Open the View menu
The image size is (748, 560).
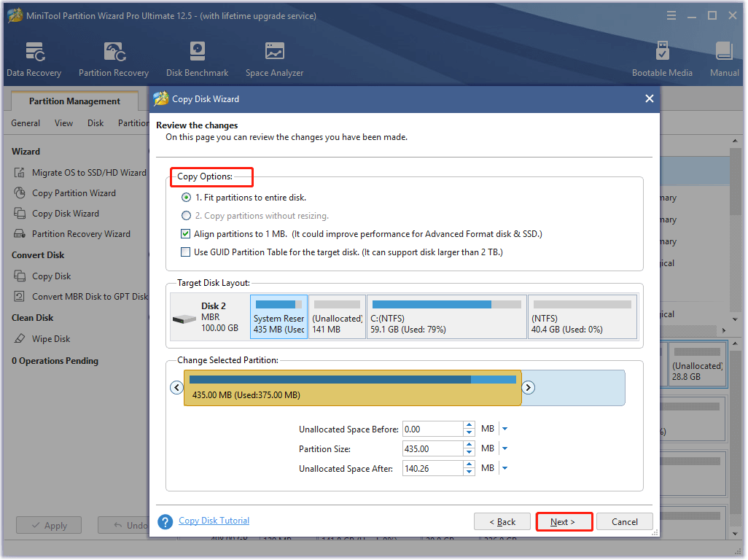[63, 123]
